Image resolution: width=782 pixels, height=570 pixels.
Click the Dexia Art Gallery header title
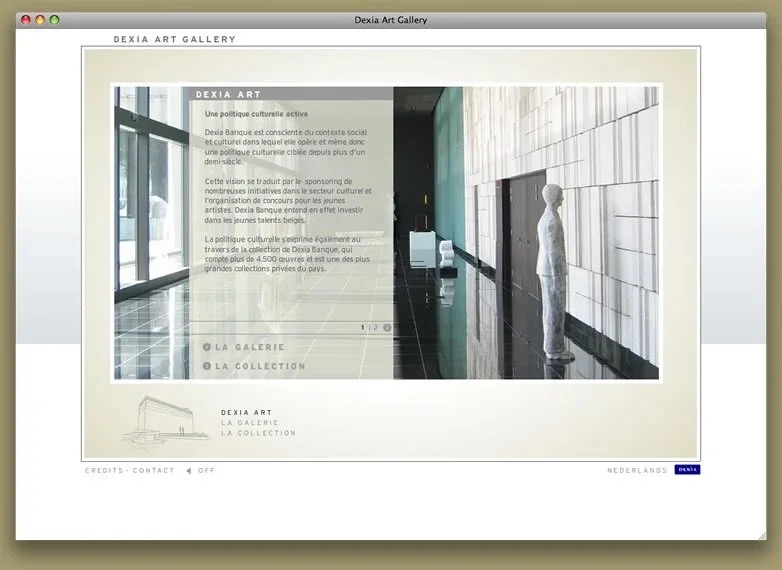tap(175, 39)
